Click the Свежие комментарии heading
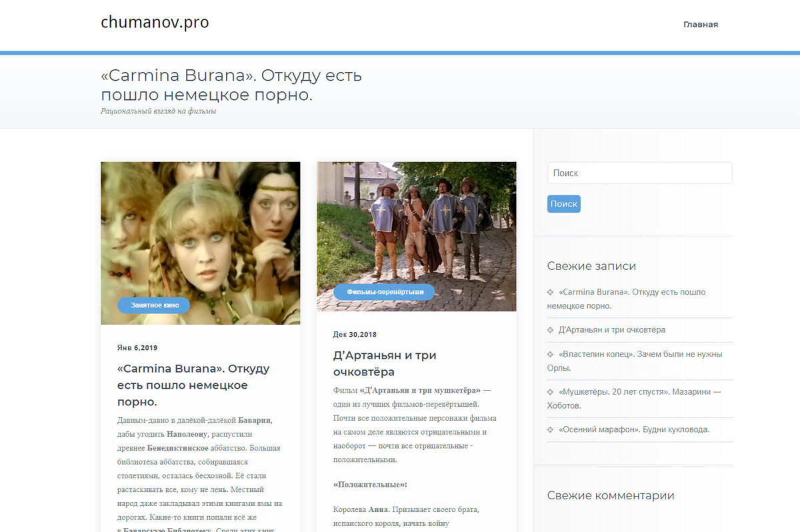The width and height of the screenshot is (800, 532). point(611,495)
